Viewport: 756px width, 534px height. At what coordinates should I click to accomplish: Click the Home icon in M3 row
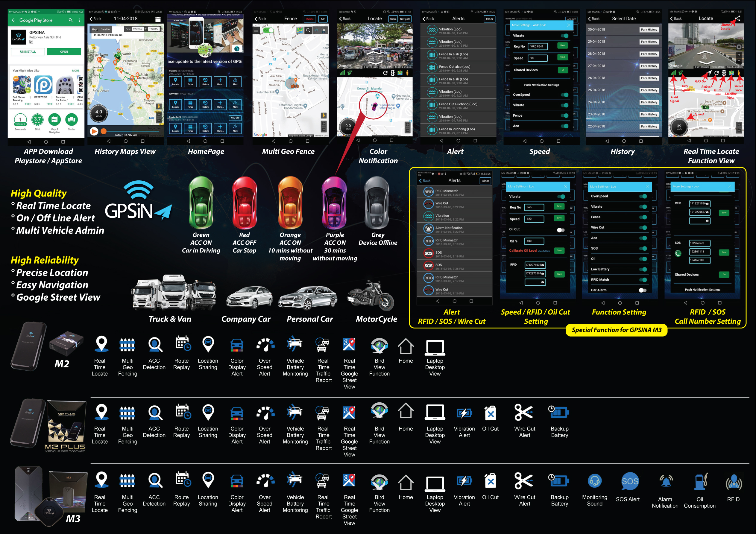coord(406,482)
